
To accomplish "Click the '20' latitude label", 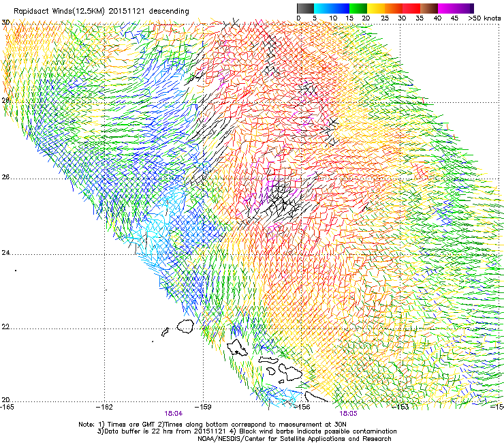I will [5, 400].
